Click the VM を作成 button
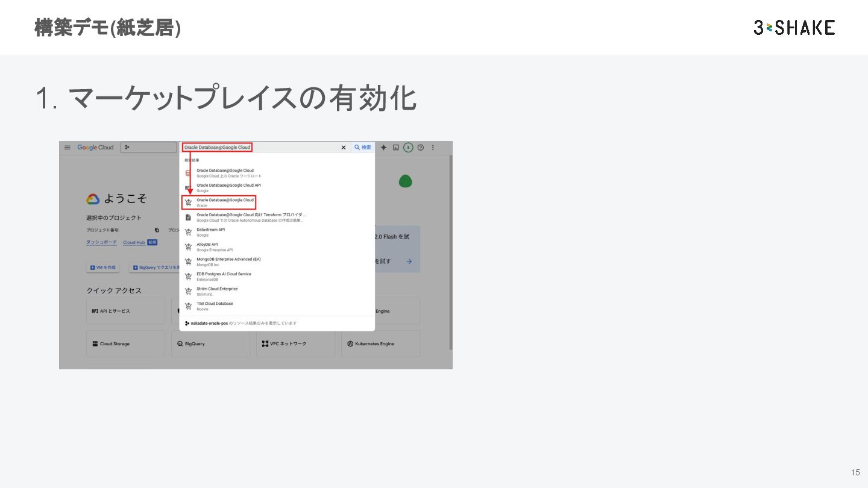The width and height of the screenshot is (868, 488). pos(102,267)
